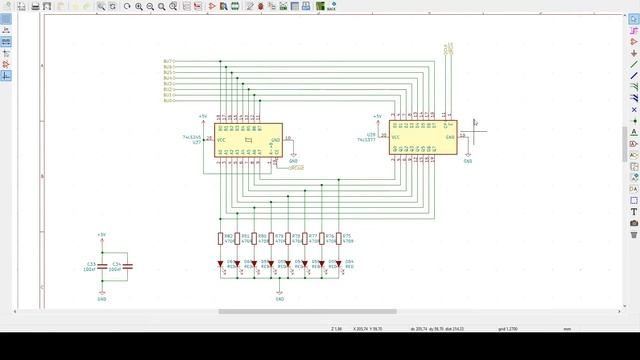This screenshot has width=640, height=360.
Task: Undo the last edit
Action: (x=75, y=6)
